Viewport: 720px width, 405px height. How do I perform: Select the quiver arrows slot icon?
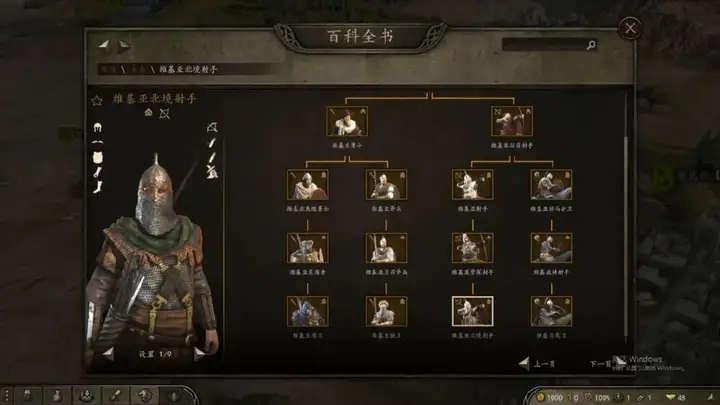pyautogui.click(x=212, y=172)
